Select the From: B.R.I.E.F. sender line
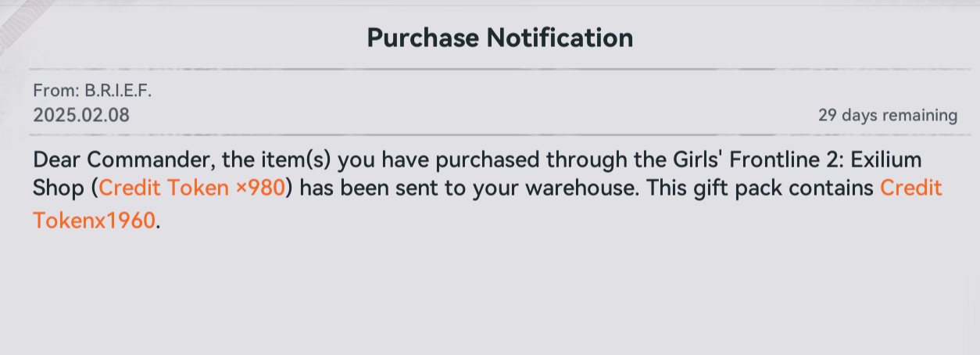 [x=92, y=91]
